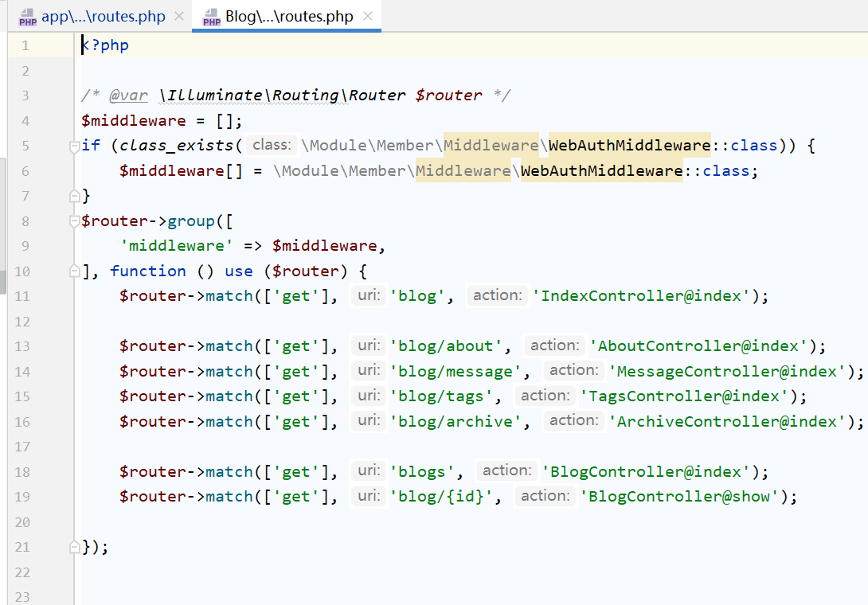Viewport: 868px width, 605px height.
Task: Click line number 12 in the gutter
Action: (x=22, y=321)
